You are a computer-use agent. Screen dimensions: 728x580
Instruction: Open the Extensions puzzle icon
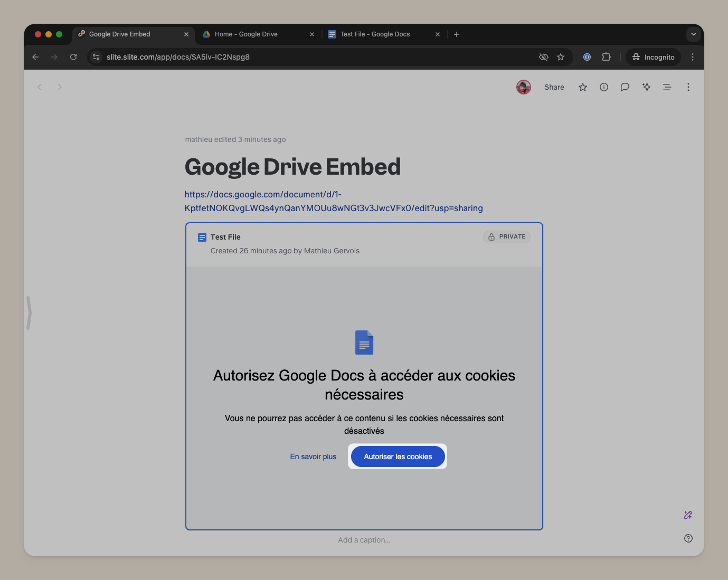[606, 57]
